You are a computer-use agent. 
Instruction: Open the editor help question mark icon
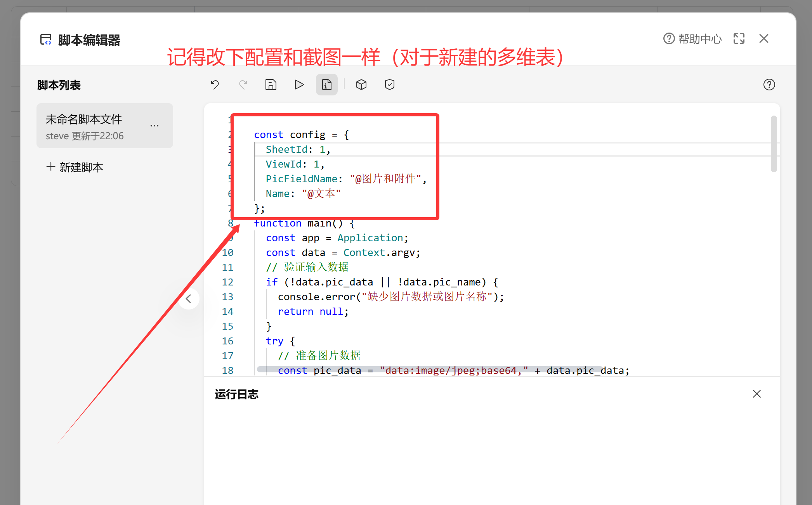click(x=769, y=85)
